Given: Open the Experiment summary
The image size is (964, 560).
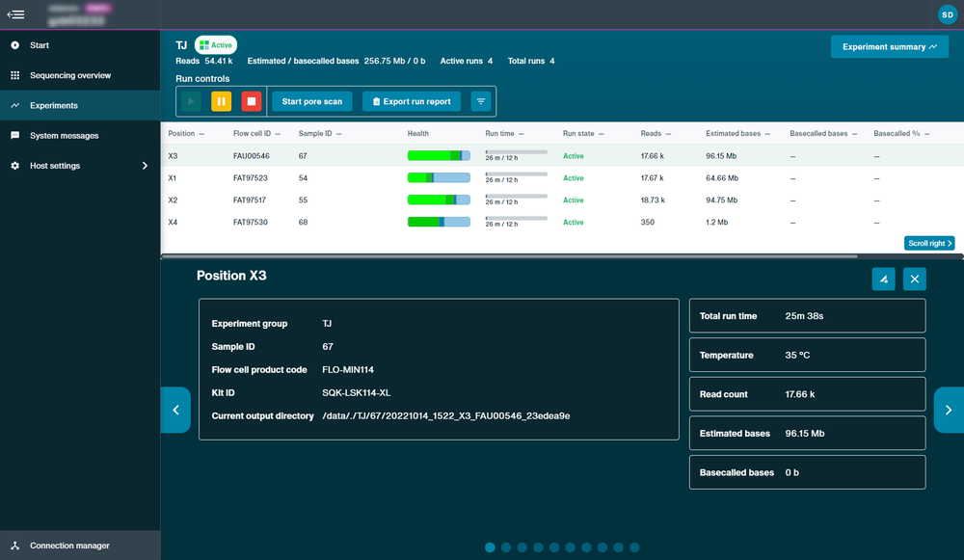Looking at the screenshot, I should (x=890, y=46).
